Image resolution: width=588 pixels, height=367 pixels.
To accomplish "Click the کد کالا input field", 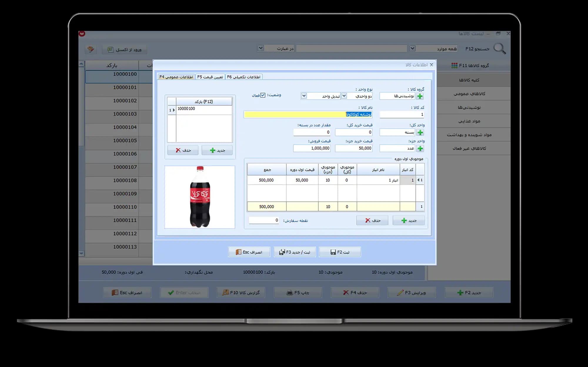I will pyautogui.click(x=402, y=114).
